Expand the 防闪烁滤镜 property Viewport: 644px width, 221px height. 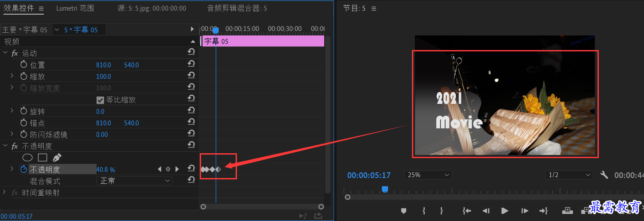12,134
